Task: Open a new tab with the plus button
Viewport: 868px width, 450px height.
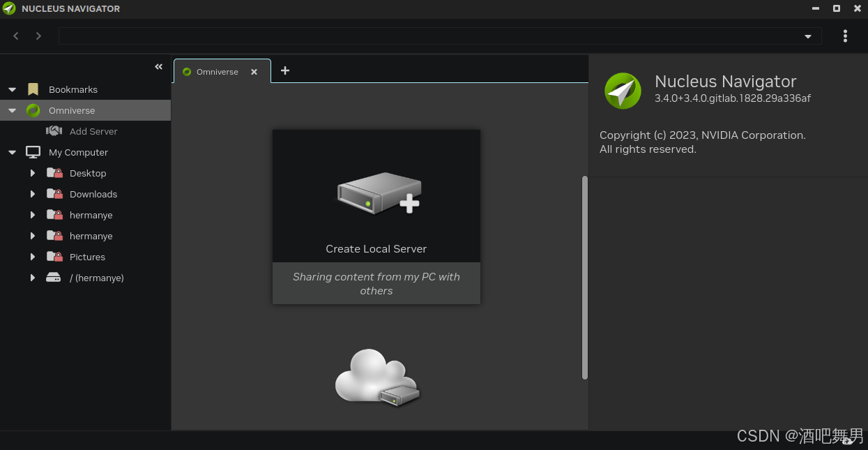Action: tap(284, 70)
